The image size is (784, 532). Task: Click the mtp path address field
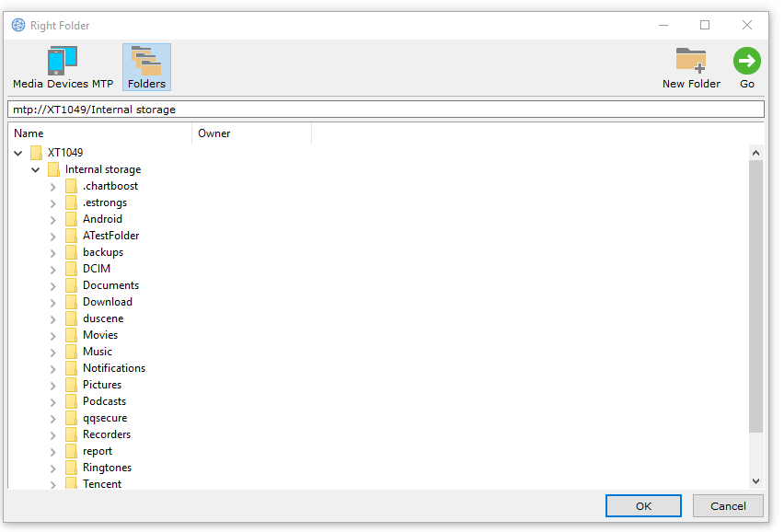point(386,110)
